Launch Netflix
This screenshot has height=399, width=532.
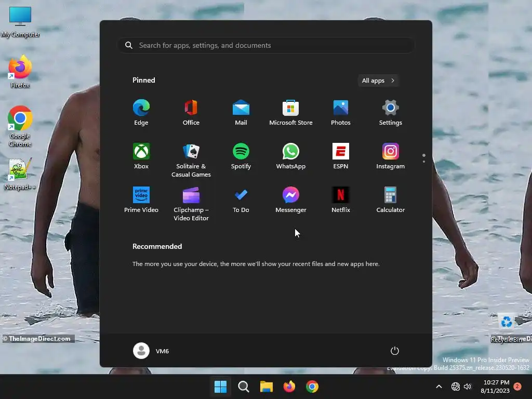(341, 200)
